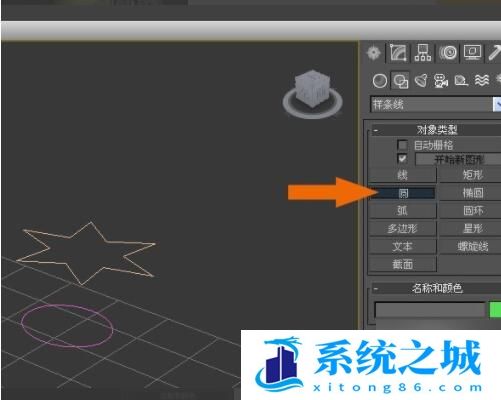Select the Shapes category icon
501x400 pixels.
point(400,81)
